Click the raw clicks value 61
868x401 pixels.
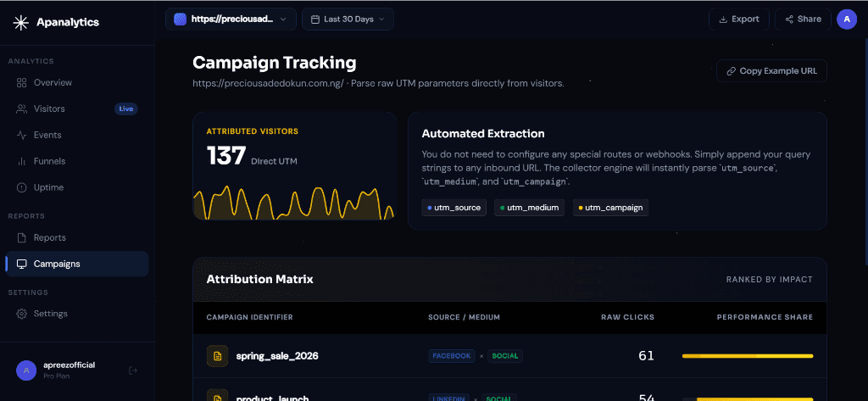(646, 355)
